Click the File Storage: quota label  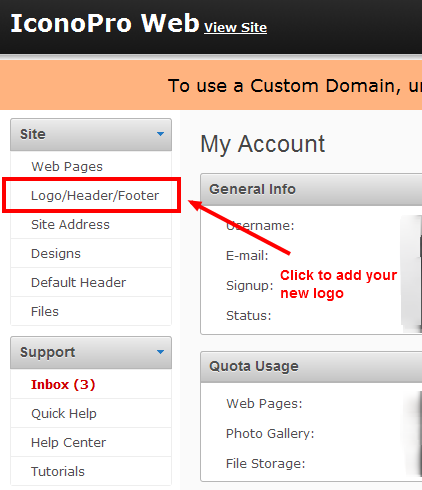coord(266,464)
